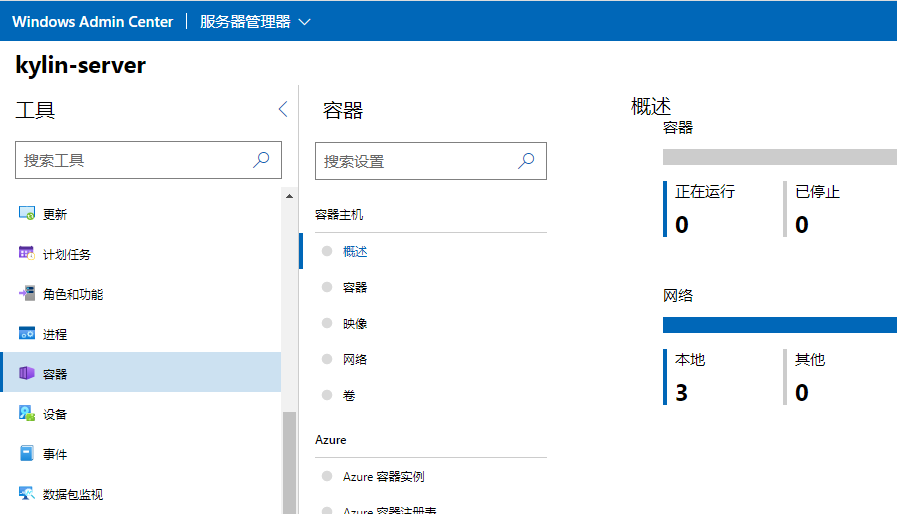The height and width of the screenshot is (514, 897).
Task: Open the 网络 networks section in menu
Action: click(355, 359)
